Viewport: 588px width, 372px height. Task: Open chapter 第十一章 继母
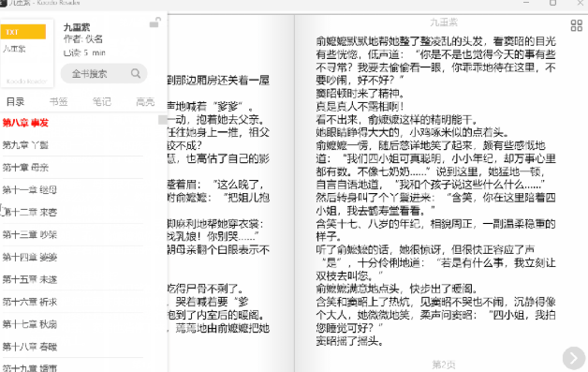tap(30, 190)
